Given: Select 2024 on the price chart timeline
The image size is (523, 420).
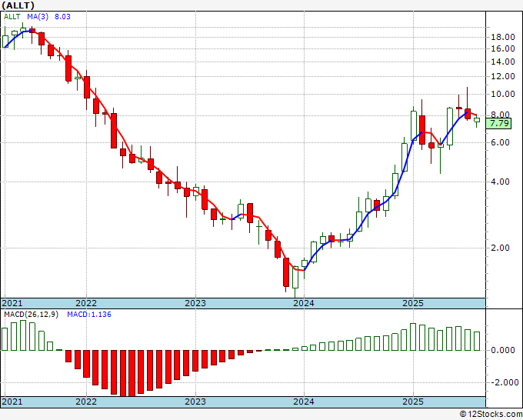Looking at the screenshot, I should [x=304, y=303].
